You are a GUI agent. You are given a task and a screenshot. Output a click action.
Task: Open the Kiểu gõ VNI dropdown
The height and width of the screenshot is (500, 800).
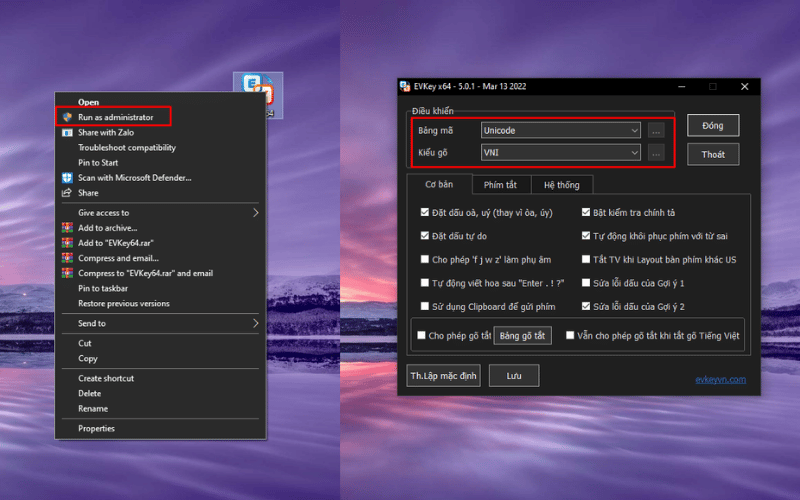pos(561,153)
